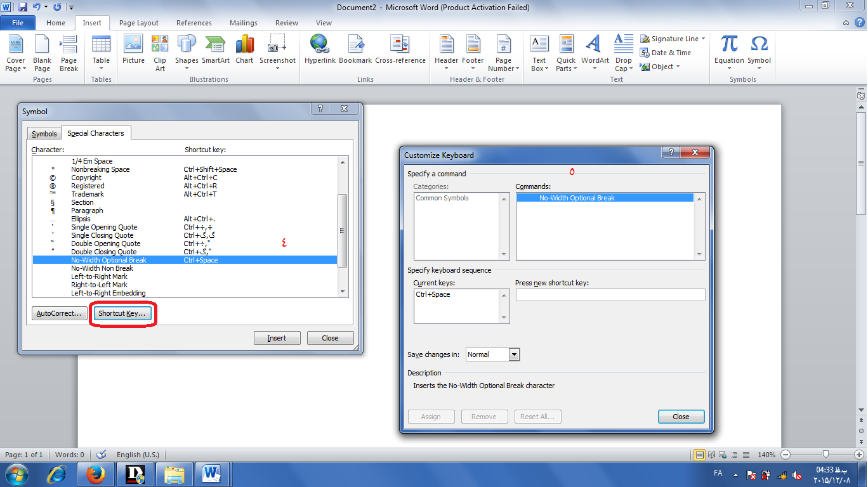The width and height of the screenshot is (868, 487).
Task: Switch to the Review tab
Action: coord(287,23)
